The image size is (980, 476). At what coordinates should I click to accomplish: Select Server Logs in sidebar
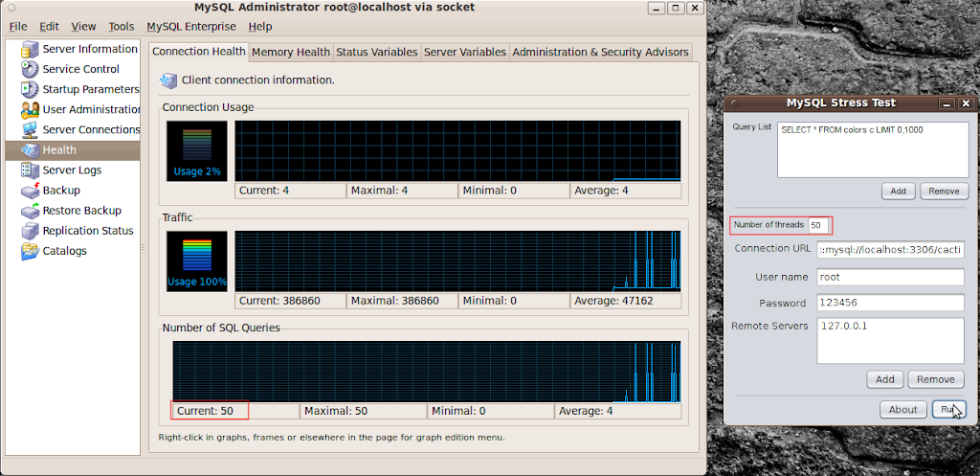(73, 170)
